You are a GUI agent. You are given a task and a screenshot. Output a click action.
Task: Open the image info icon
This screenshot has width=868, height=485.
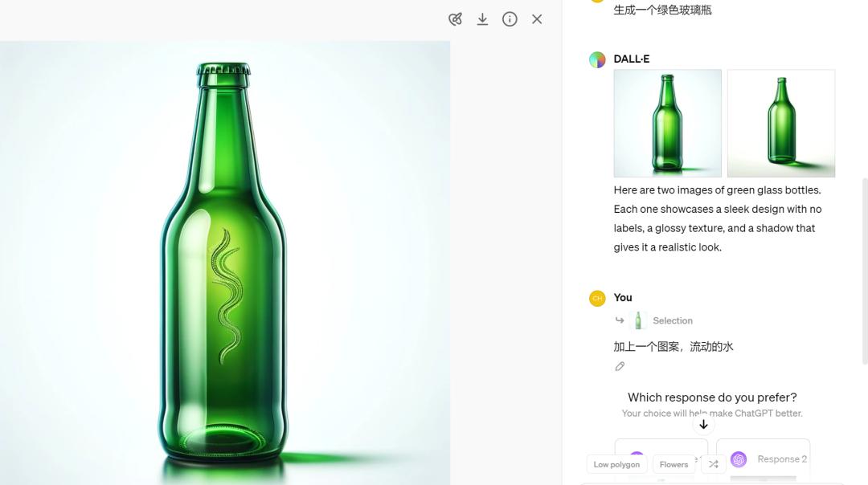(510, 19)
